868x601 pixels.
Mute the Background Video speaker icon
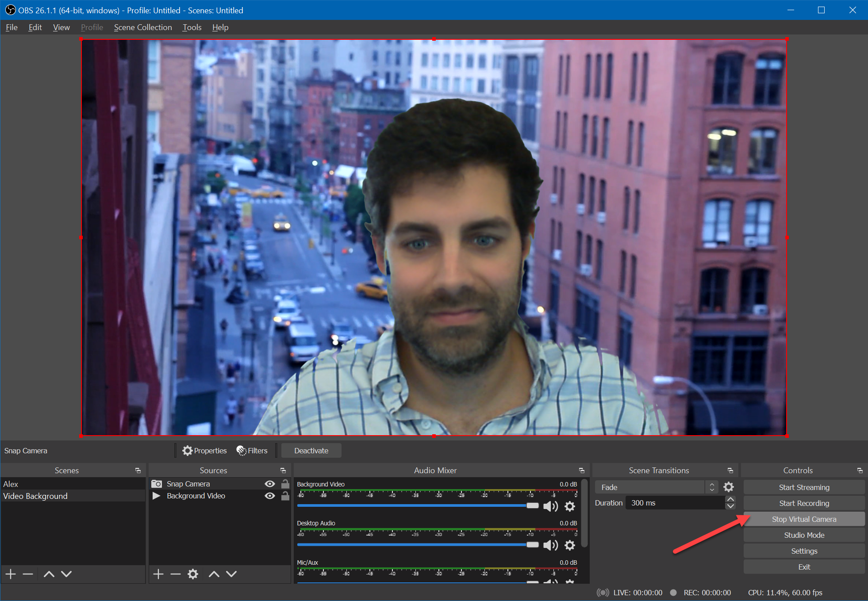coord(550,506)
